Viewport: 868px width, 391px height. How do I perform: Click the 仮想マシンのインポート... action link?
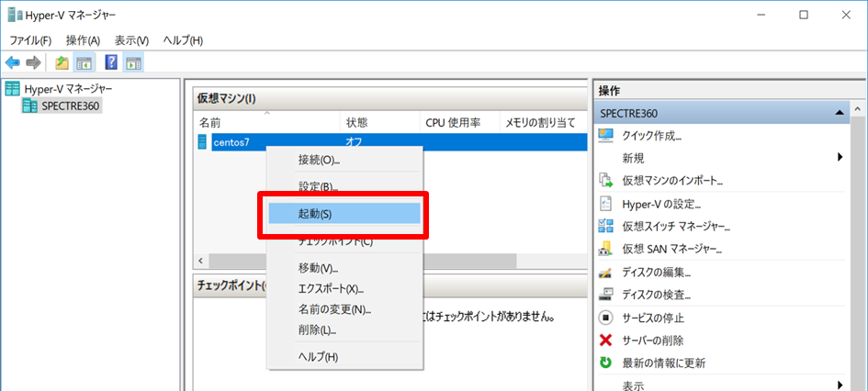coord(673,181)
